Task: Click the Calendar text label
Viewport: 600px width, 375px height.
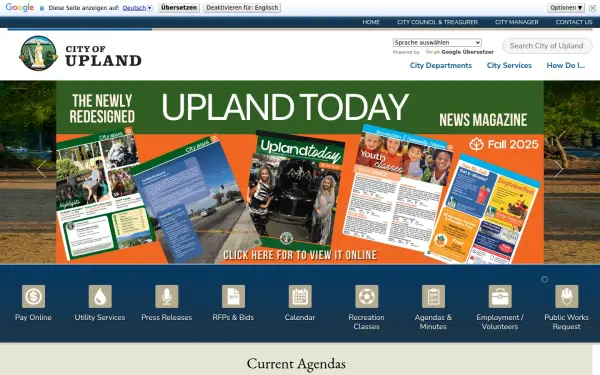Action: (x=300, y=317)
